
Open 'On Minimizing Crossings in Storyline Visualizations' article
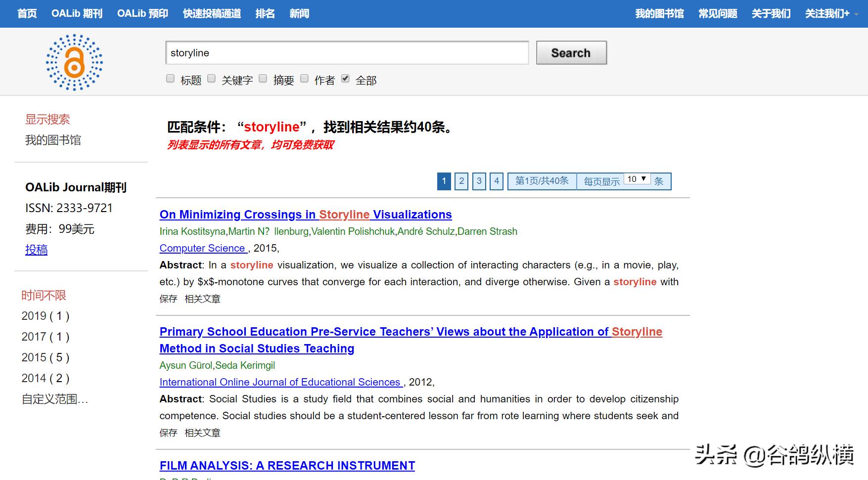(x=305, y=215)
